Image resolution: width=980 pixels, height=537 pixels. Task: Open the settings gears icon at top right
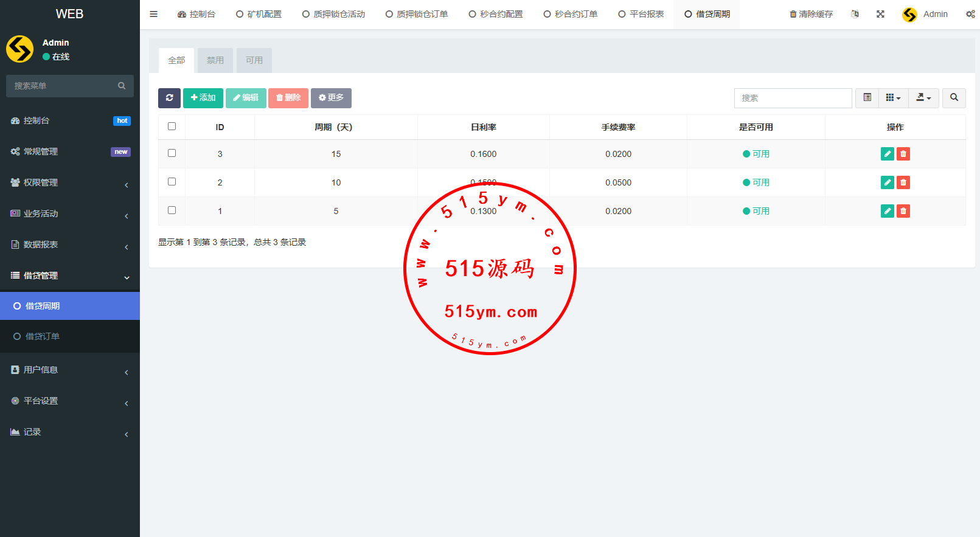tap(970, 14)
